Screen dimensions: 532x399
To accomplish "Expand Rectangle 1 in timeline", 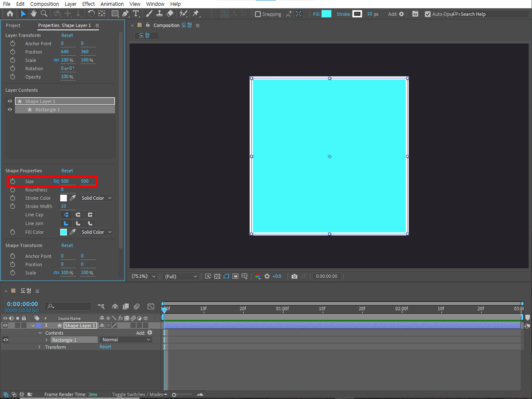I will tap(47, 340).
